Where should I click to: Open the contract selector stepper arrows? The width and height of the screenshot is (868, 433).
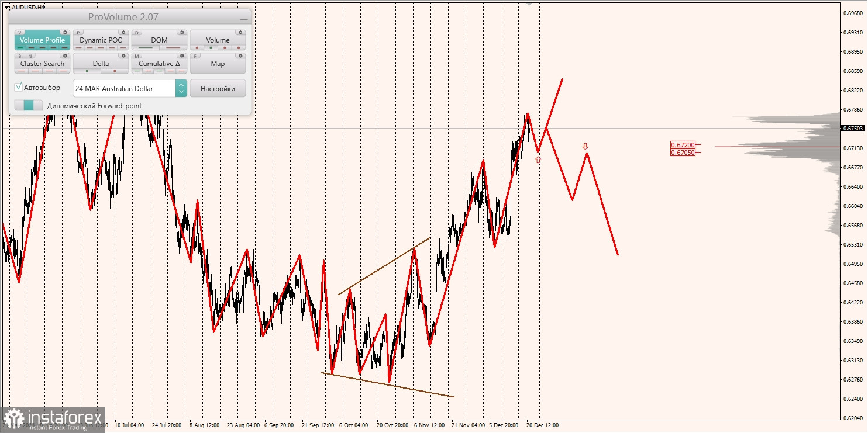[x=181, y=88]
